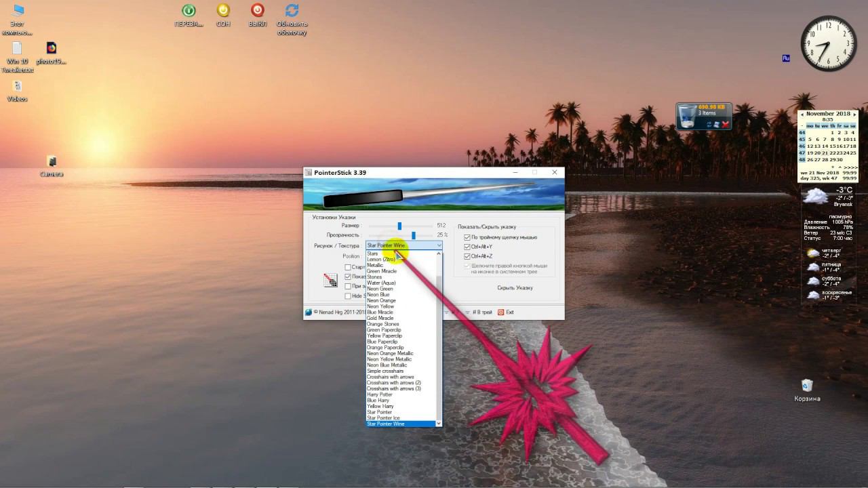The image size is (868, 488).
Task: Click the pointer grid icon in PointerStick
Action: point(330,280)
